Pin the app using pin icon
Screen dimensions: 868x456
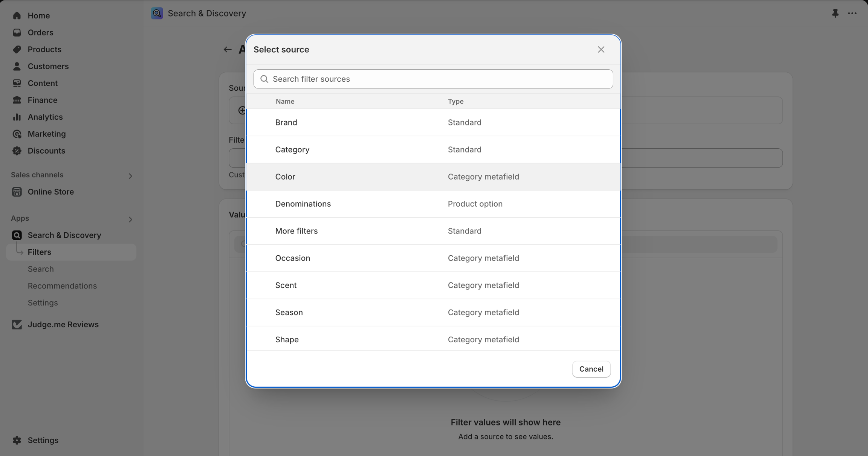835,13
